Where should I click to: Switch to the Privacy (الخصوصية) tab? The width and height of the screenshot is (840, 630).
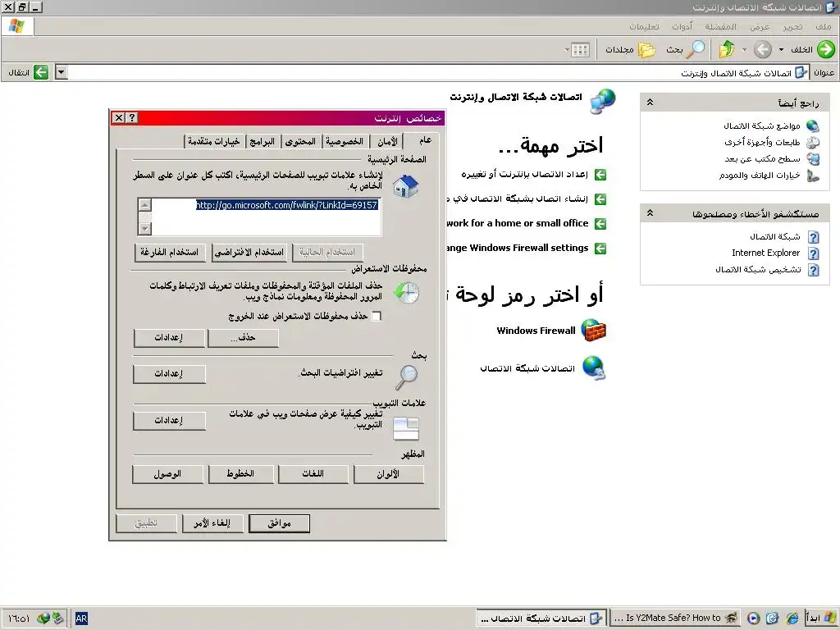pos(345,141)
